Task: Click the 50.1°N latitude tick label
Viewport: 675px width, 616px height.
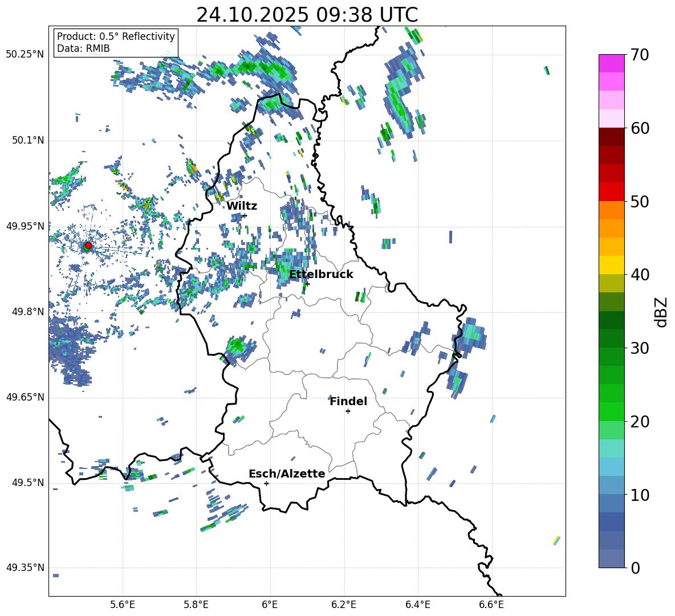Action: click(x=28, y=140)
